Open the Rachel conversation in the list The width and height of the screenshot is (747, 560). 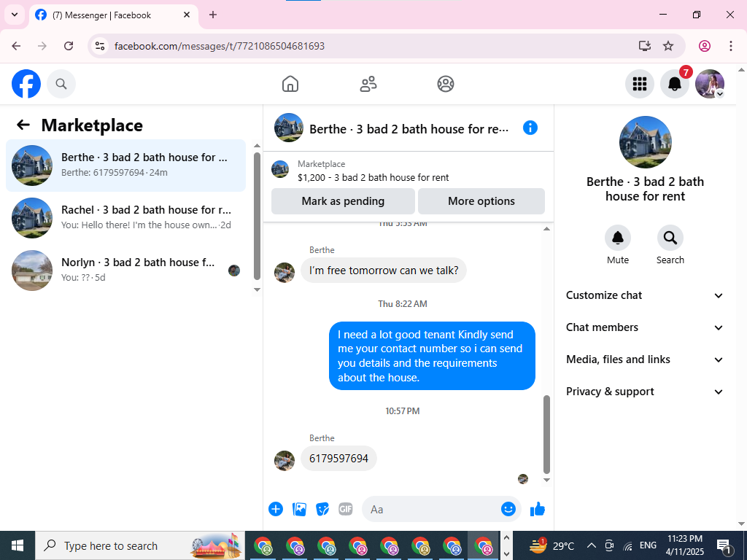click(x=125, y=217)
